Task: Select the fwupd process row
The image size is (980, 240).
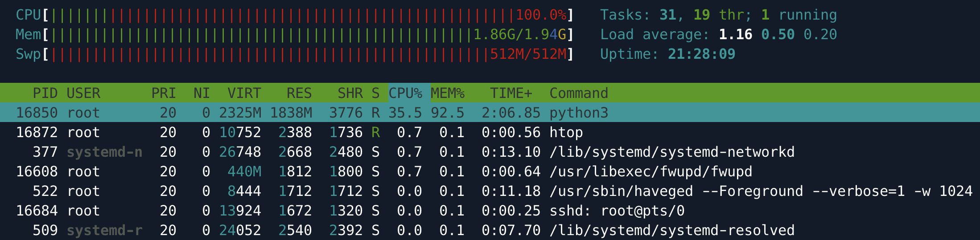Action: [x=490, y=171]
